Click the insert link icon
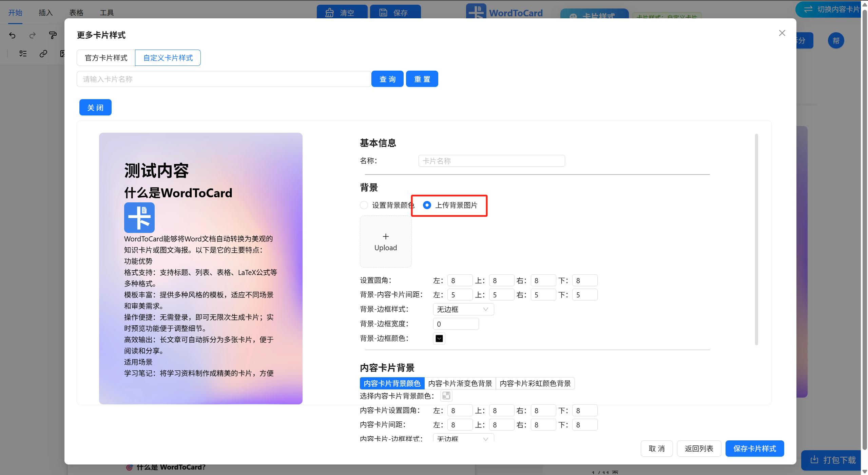 coord(43,54)
